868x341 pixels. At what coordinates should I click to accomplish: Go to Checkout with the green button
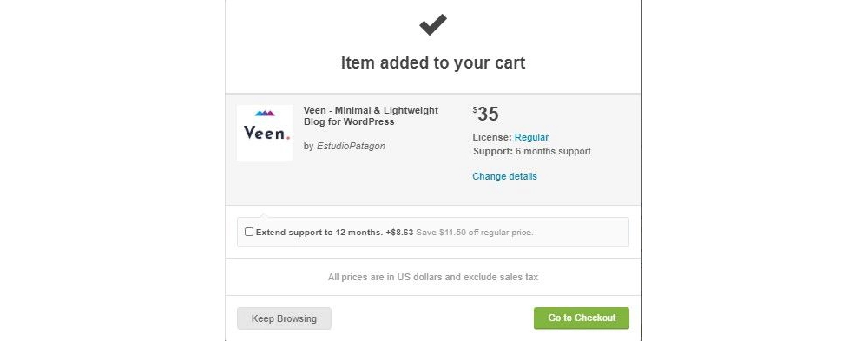point(582,318)
